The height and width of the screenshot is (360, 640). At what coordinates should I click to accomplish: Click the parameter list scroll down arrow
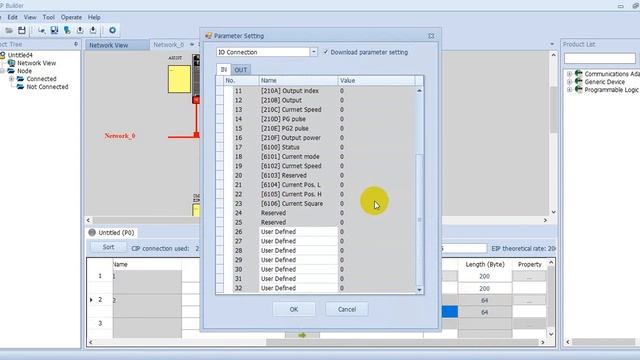coord(419,290)
